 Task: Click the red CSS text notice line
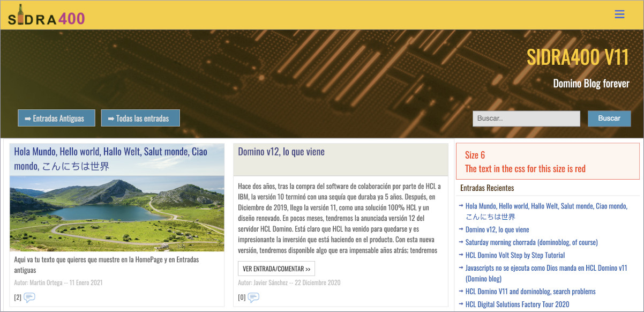tap(525, 169)
